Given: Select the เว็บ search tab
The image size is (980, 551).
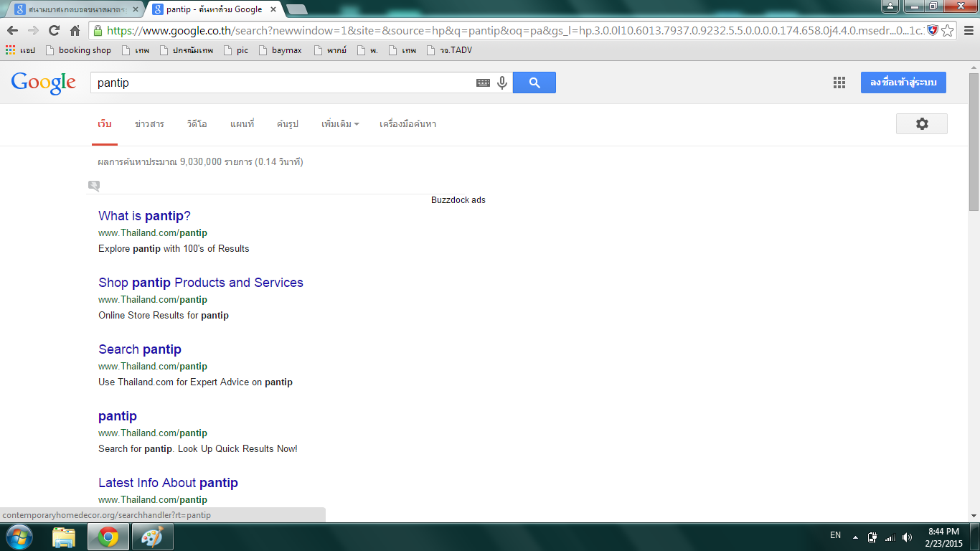Looking at the screenshot, I should 105,124.
